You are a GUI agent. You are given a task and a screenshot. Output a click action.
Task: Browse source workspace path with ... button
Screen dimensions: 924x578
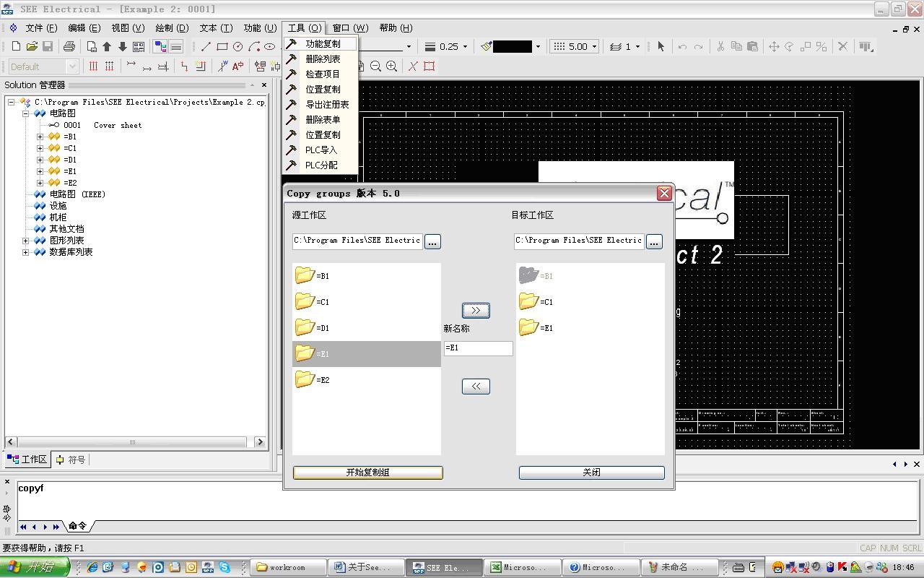coord(432,242)
